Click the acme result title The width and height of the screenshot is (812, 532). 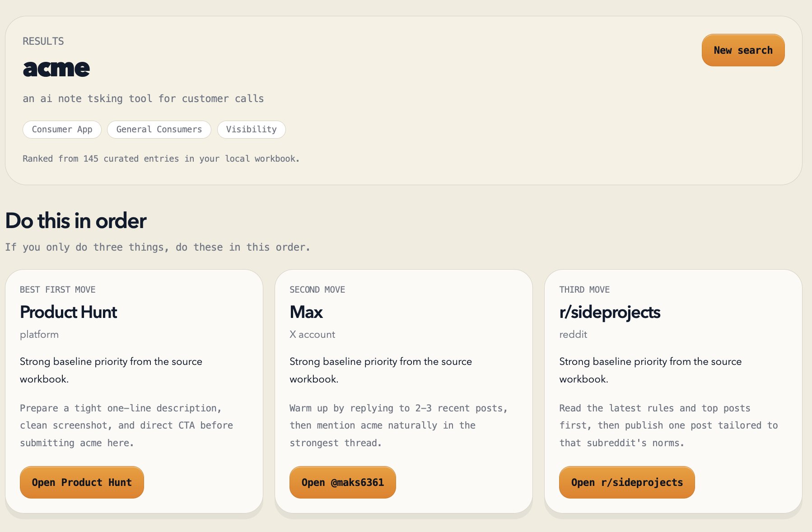pyautogui.click(x=56, y=68)
